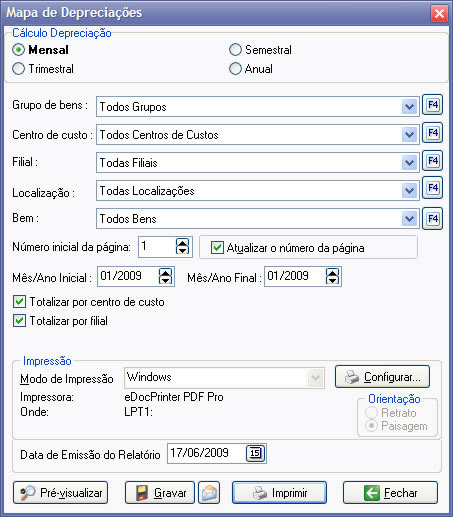Click the envelope email icon next to Gravar
453x517 pixels.
pos(209,493)
